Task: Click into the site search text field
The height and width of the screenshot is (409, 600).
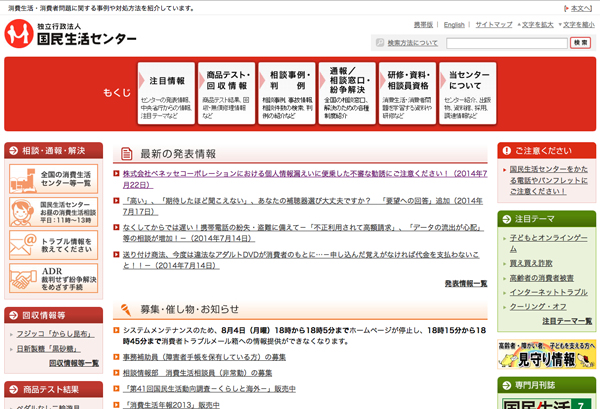Action: [x=506, y=43]
